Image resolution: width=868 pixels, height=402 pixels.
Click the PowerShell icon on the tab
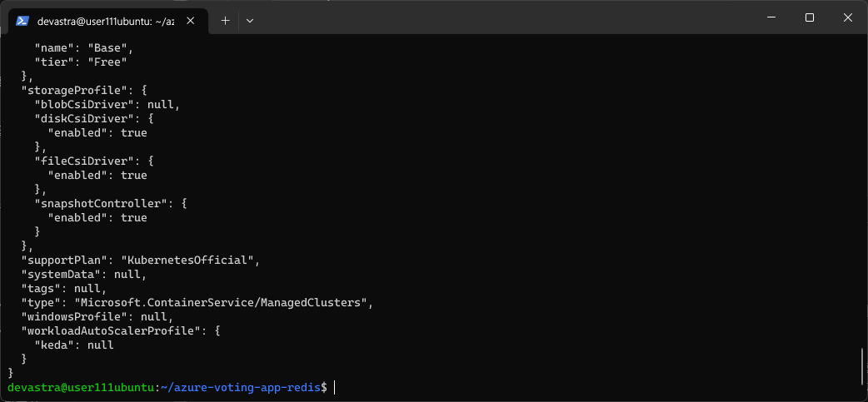coord(22,21)
